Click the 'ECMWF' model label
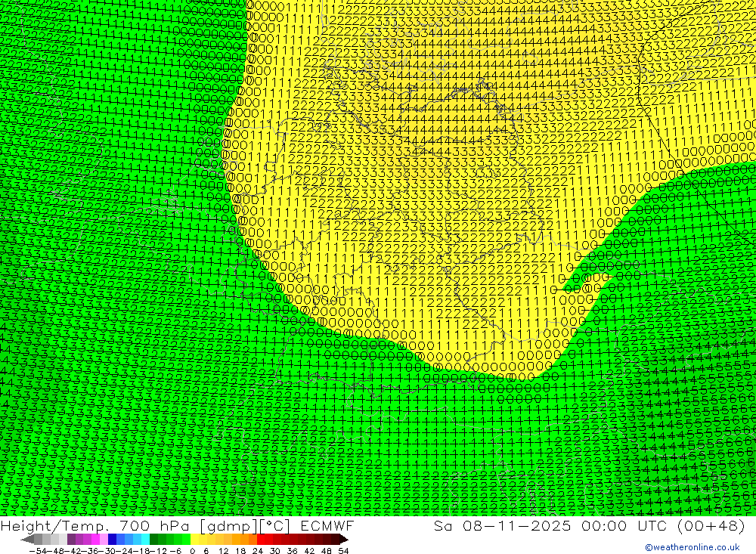Screen dimensions: 756x554 (327, 525)
